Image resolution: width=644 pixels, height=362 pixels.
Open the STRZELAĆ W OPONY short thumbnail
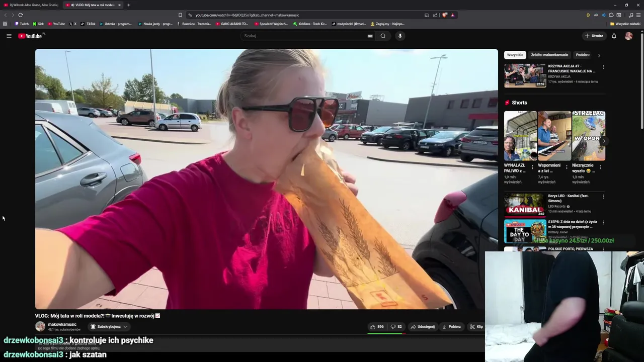[589, 136]
